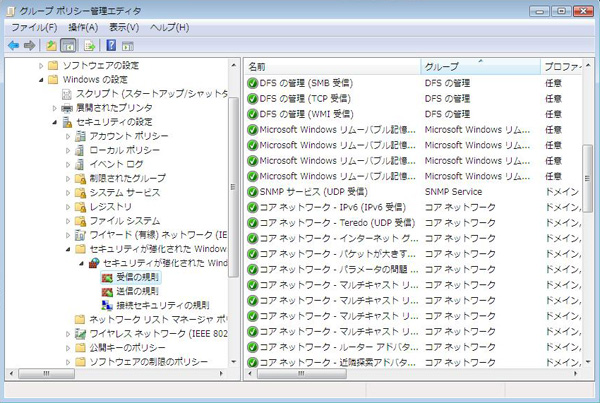600x403 pixels.
Task: Click the tree pane horizontal scrollbar thumb
Action: click(46, 374)
